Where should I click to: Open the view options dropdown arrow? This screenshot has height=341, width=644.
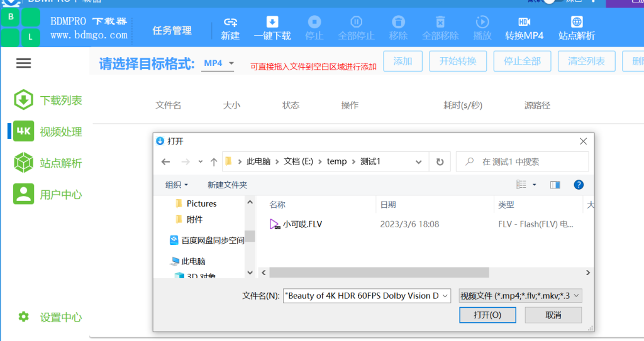coord(535,185)
